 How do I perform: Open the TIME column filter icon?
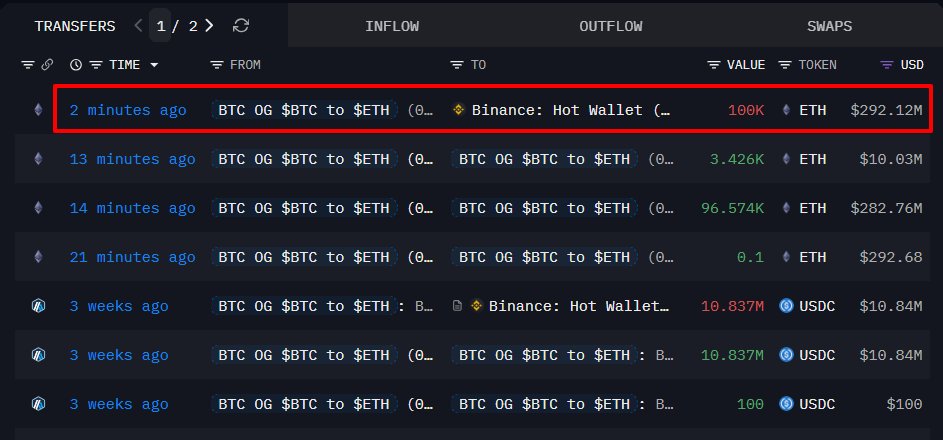point(96,65)
